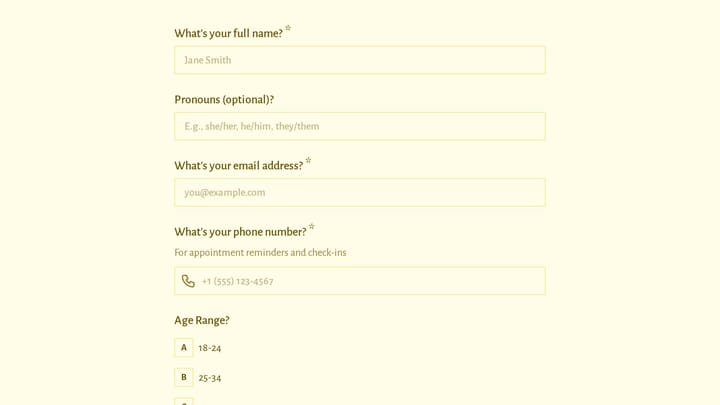The image size is (720, 405).
Task: Click the "What's your full name?" label
Action: [228, 34]
